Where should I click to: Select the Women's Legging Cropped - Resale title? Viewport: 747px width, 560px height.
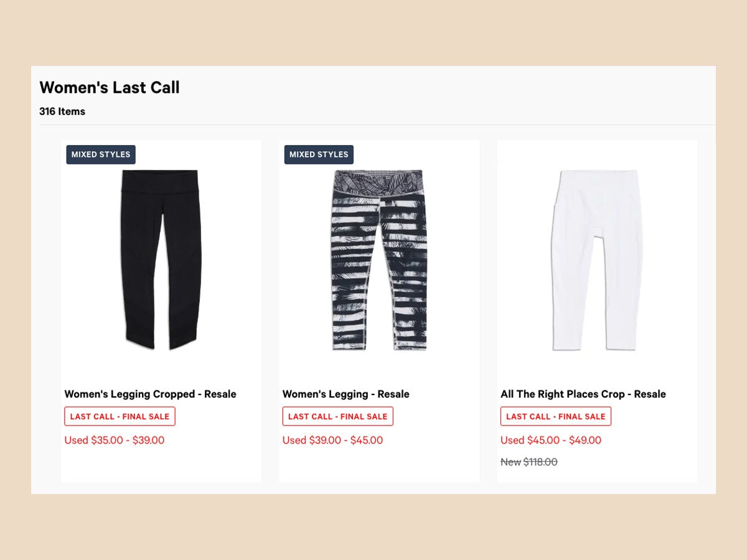150,394
